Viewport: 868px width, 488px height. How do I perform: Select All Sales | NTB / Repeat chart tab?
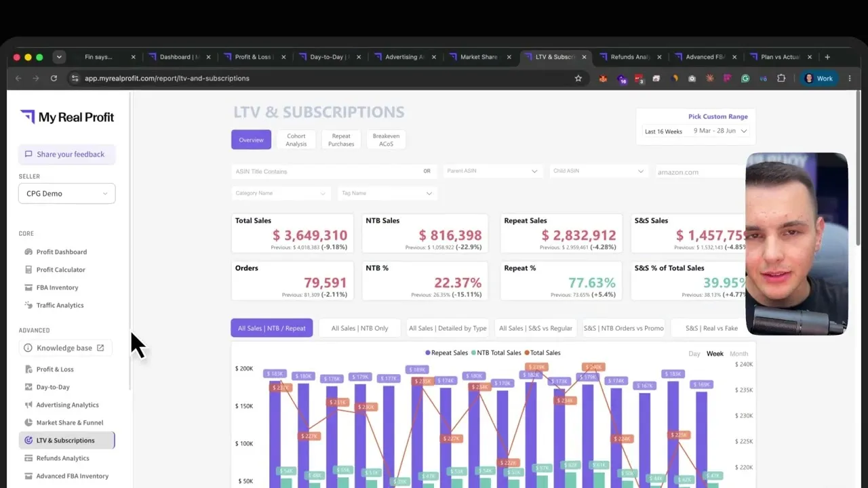pyautogui.click(x=271, y=328)
